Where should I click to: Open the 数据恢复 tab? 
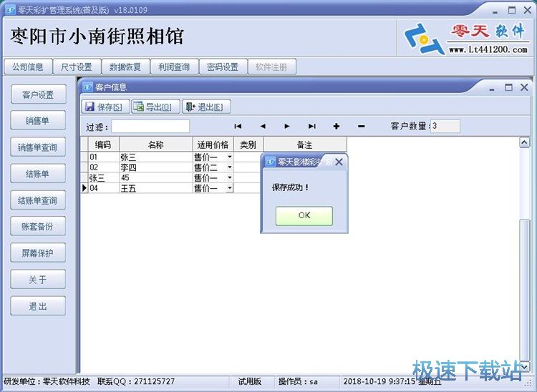(126, 67)
